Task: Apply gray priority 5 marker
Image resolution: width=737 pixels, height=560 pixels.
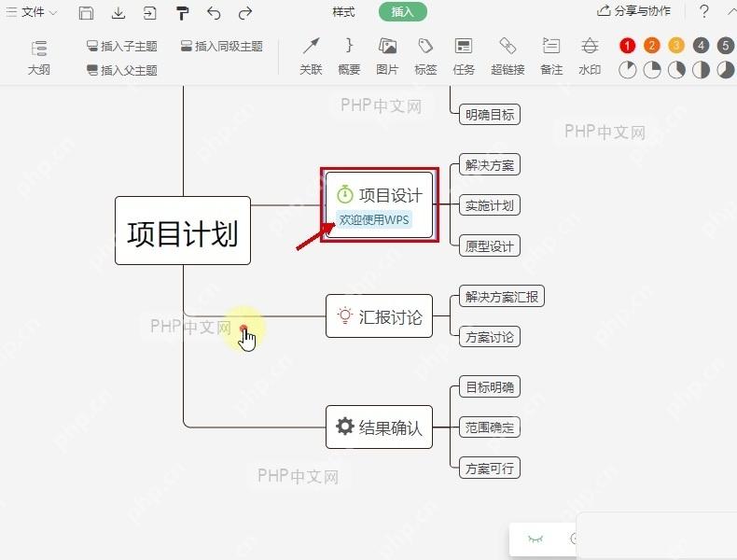Action: click(725, 46)
